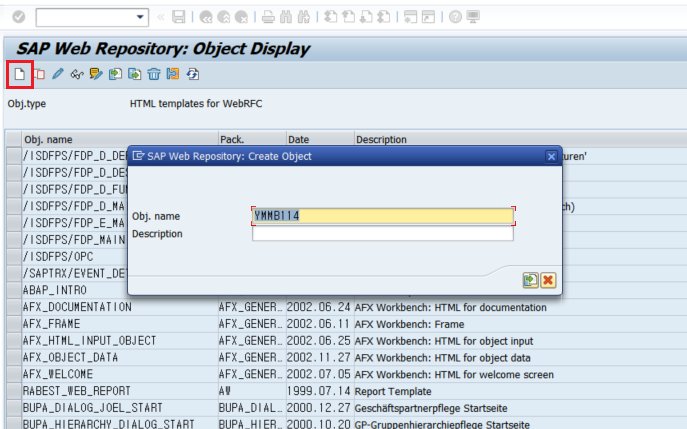Select the /ISDFPS/OPC entry
Image resolution: width=687 pixels, height=429 pixels.
(58, 256)
